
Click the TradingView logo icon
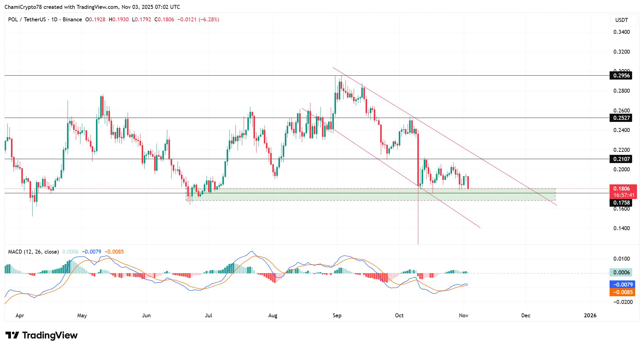point(12,335)
